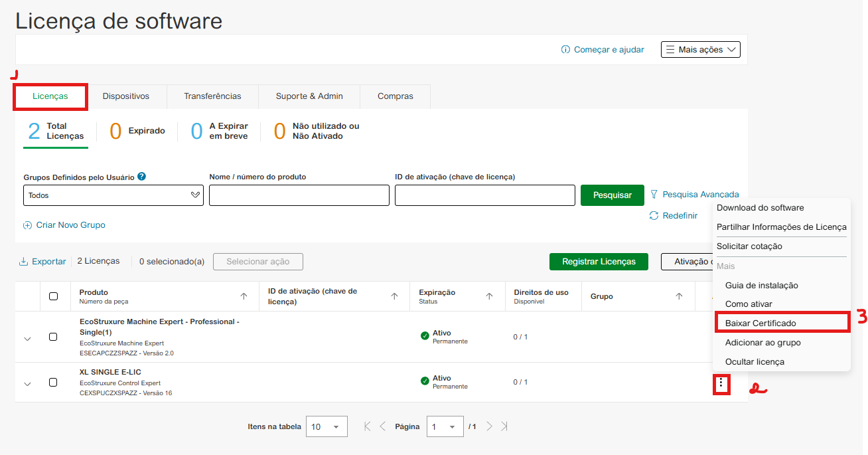Select the Total Licenças counter
Image resolution: width=868 pixels, height=455 pixels.
click(x=56, y=131)
